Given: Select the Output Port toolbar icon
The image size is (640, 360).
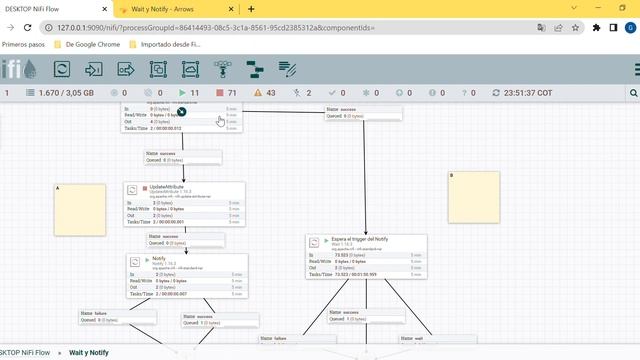Looking at the screenshot, I should tap(126, 69).
